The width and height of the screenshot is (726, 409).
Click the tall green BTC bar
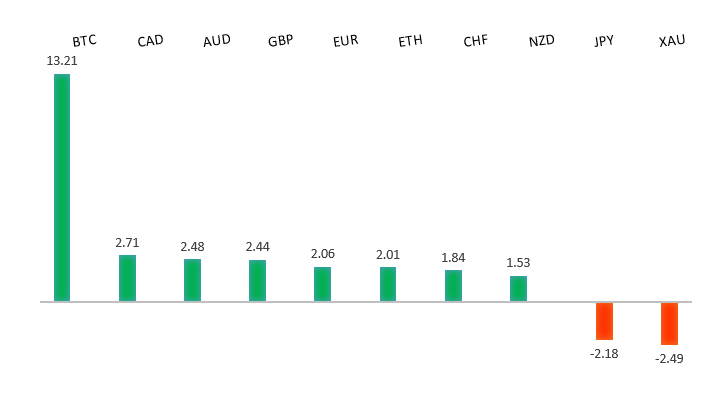coord(62,187)
